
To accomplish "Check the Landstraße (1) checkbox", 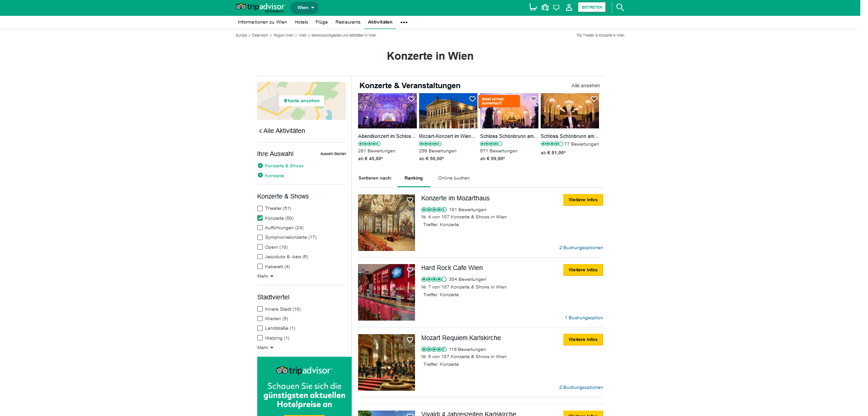I will click(260, 328).
